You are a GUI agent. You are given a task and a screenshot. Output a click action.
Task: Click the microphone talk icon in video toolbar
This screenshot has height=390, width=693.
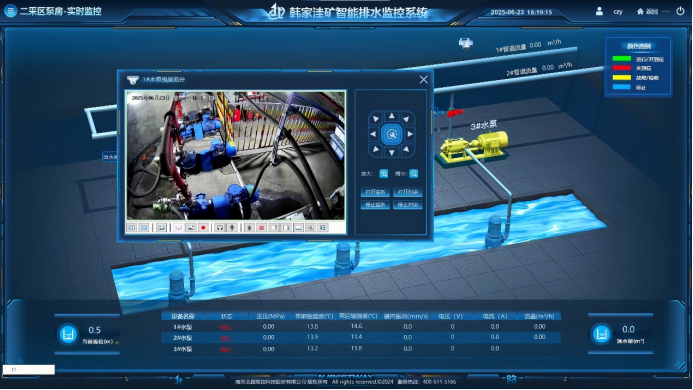click(232, 228)
